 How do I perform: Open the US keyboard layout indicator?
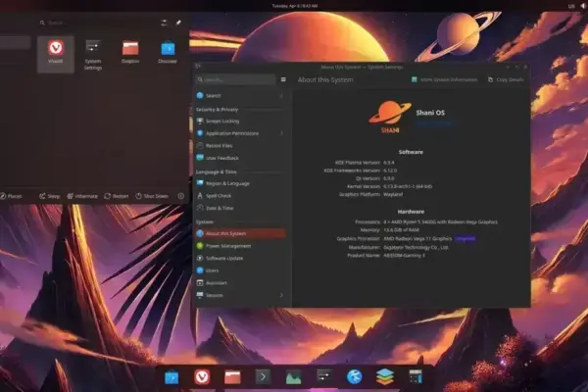[x=571, y=6]
